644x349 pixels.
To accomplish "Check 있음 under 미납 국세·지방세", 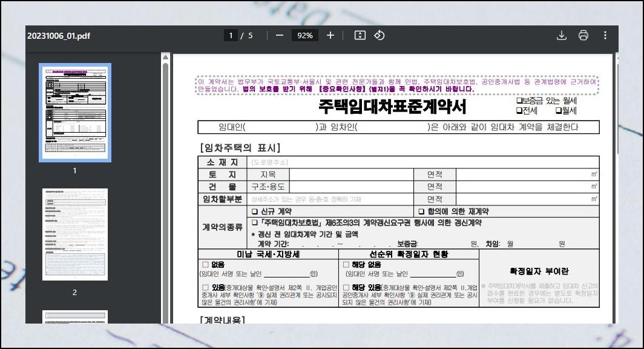I will click(205, 287).
